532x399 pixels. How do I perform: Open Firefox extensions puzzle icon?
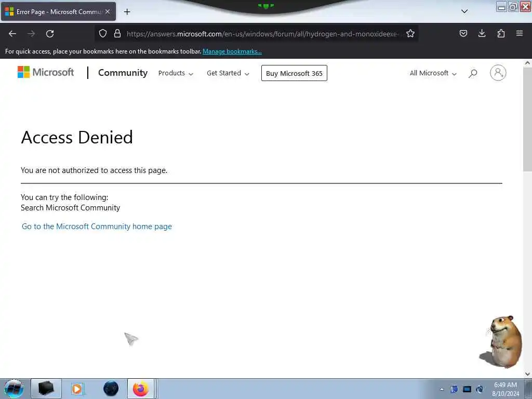(501, 33)
